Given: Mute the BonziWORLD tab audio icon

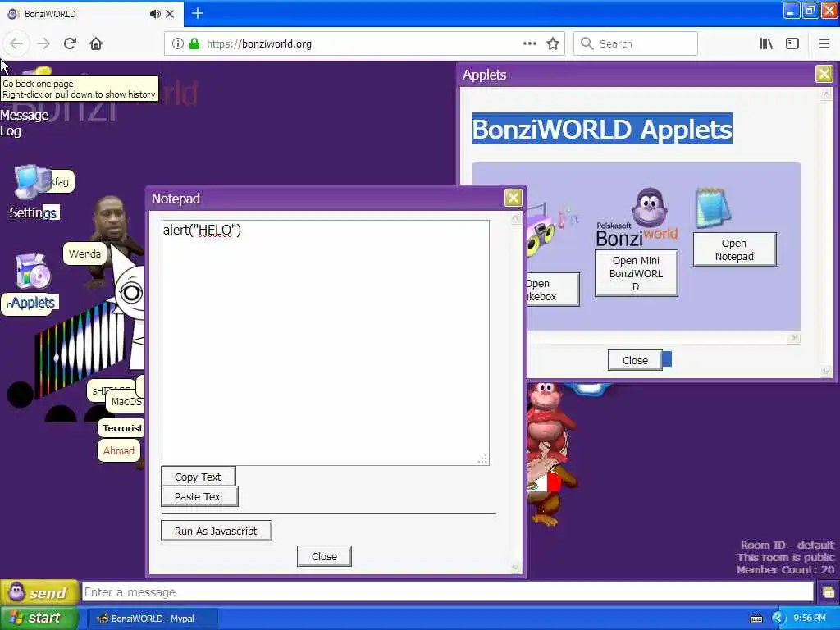Looking at the screenshot, I should (x=155, y=14).
